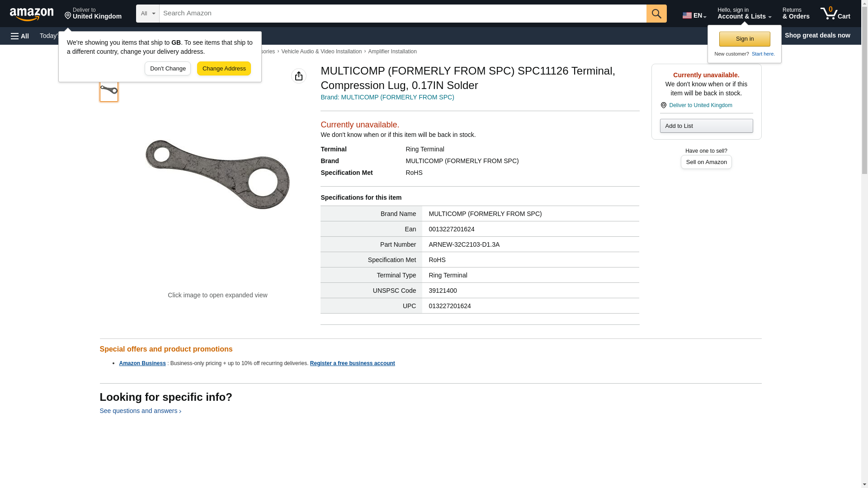
Task: Type in the Search Amazon field
Action: (x=402, y=14)
